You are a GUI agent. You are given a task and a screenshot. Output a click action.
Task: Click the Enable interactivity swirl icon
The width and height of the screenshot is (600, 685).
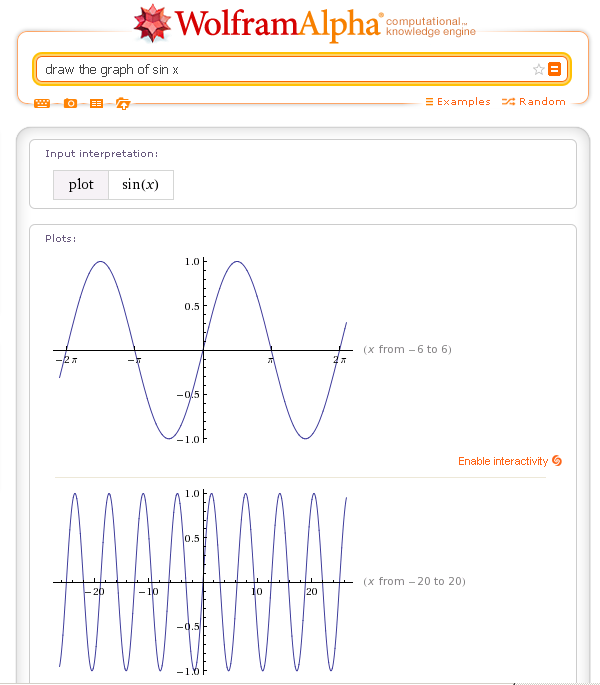pyautogui.click(x=557, y=460)
